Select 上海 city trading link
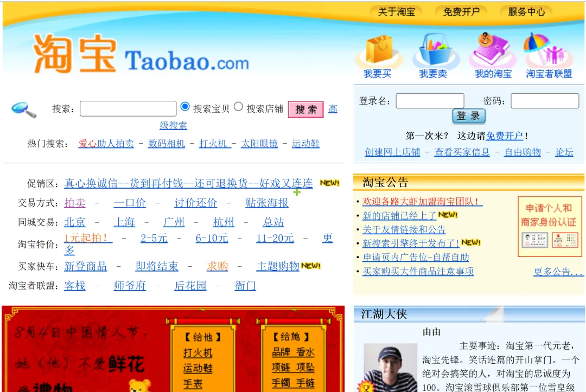 (x=124, y=222)
